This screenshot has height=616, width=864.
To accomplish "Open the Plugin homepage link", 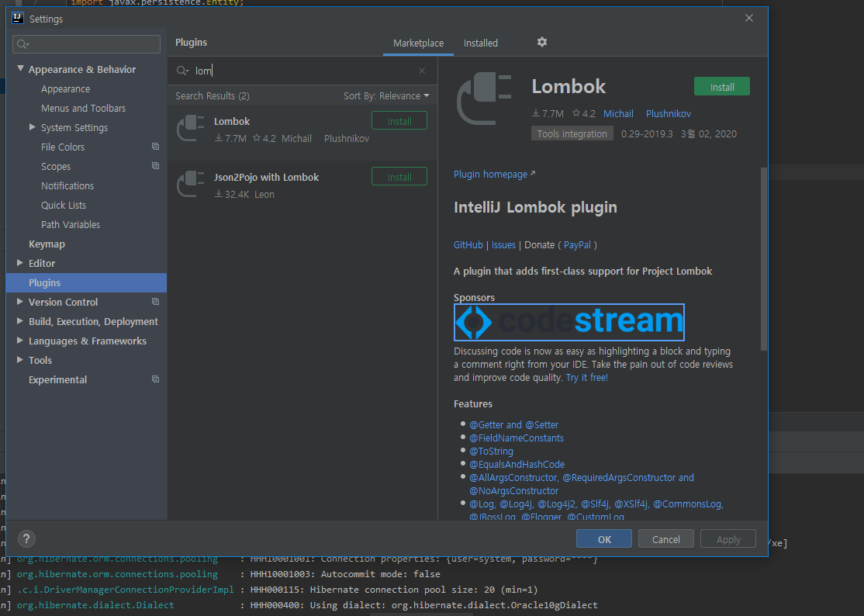I will 494,174.
